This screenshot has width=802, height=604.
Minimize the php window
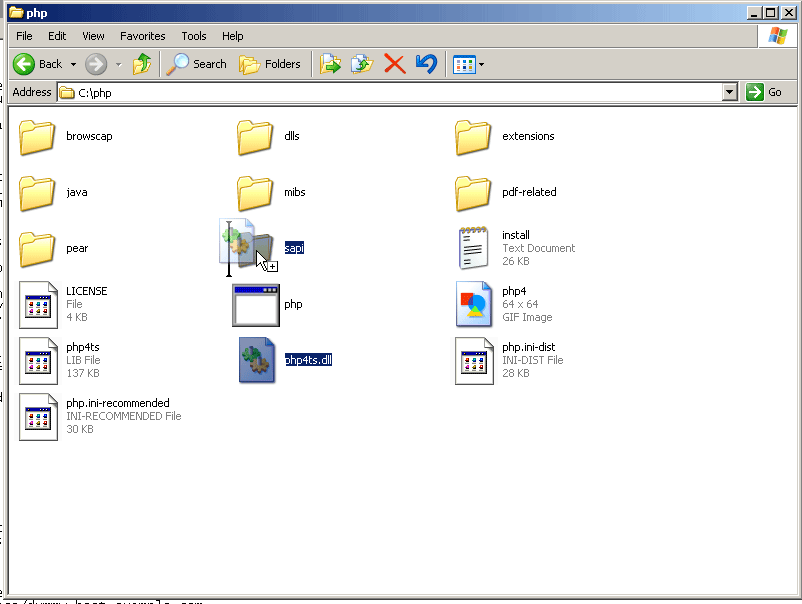(x=753, y=13)
